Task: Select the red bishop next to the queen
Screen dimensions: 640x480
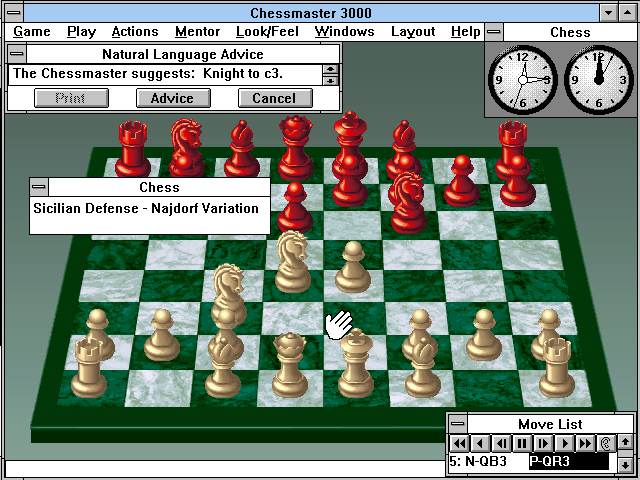Action: tap(242, 149)
